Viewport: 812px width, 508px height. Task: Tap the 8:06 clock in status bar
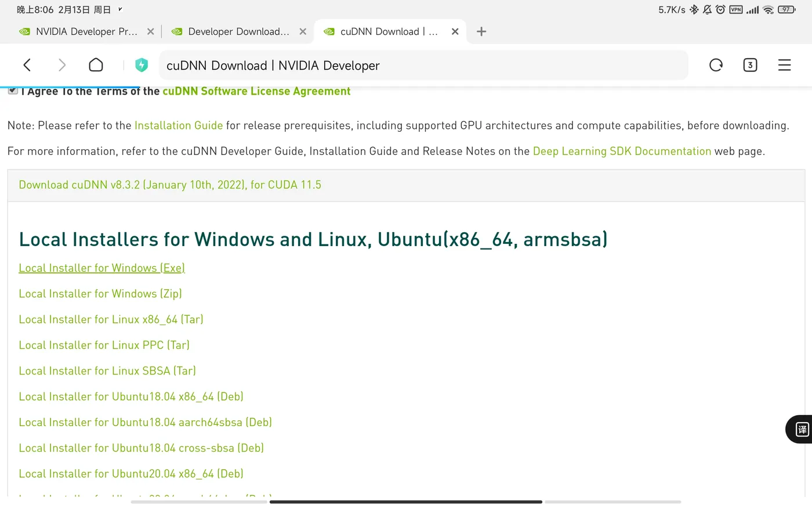pos(35,10)
